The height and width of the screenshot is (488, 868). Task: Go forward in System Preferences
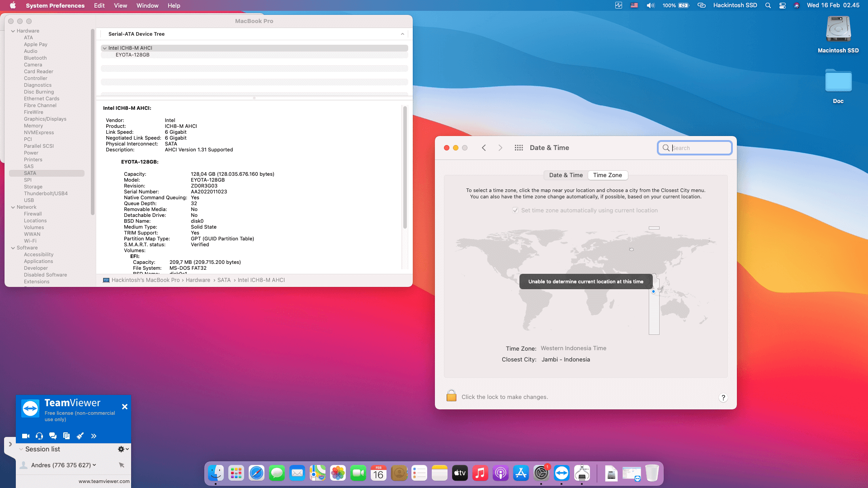(500, 148)
